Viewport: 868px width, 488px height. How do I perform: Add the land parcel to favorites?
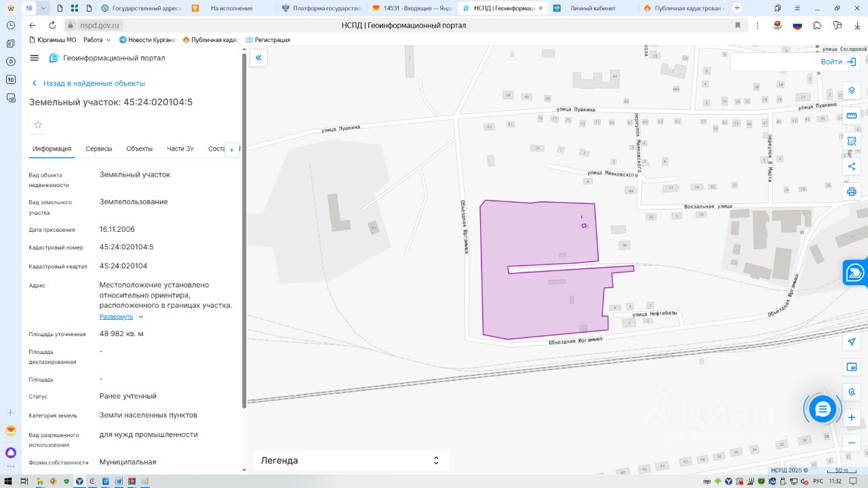(x=38, y=125)
